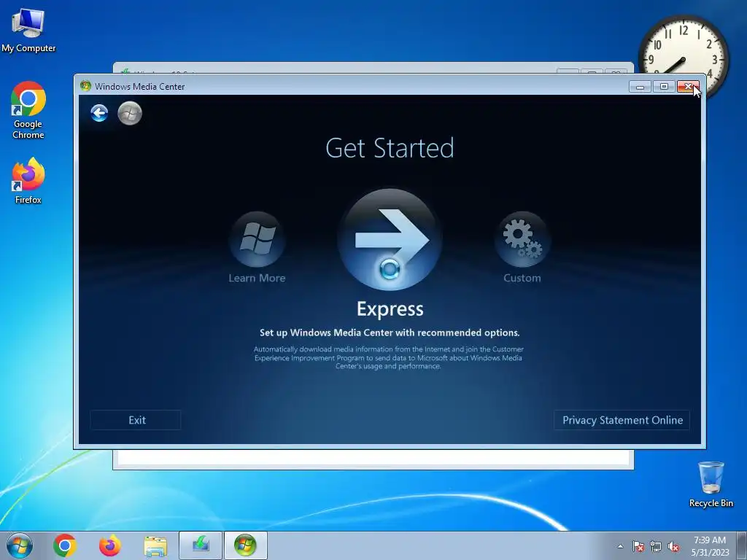Viewport: 747px width, 560px height.
Task: Close the Windows Media Center window
Action: click(x=688, y=86)
